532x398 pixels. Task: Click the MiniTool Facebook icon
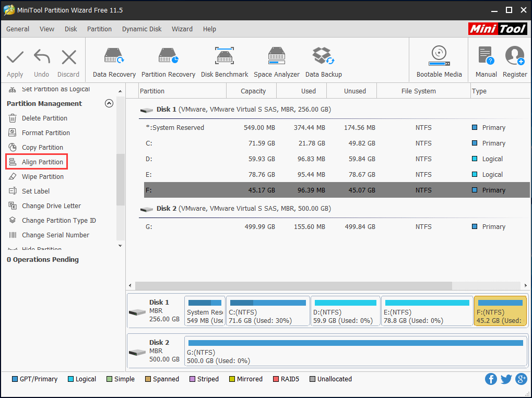tap(491, 379)
